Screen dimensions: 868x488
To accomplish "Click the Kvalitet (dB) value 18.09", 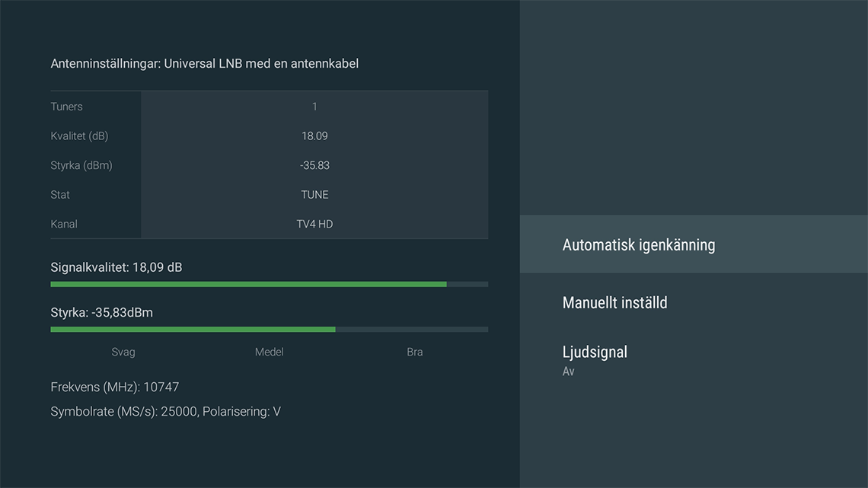I will click(x=314, y=136).
